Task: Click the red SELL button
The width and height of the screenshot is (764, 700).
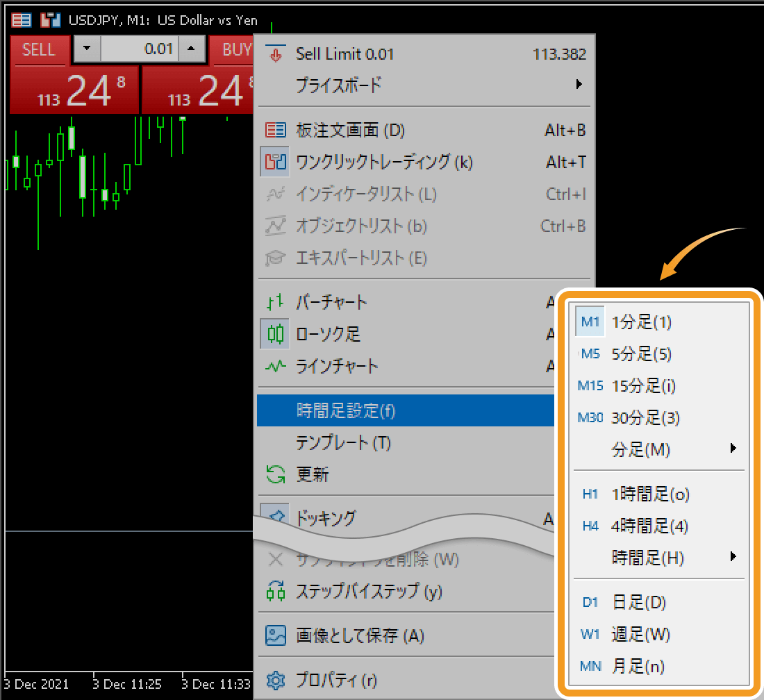Action: [39, 50]
